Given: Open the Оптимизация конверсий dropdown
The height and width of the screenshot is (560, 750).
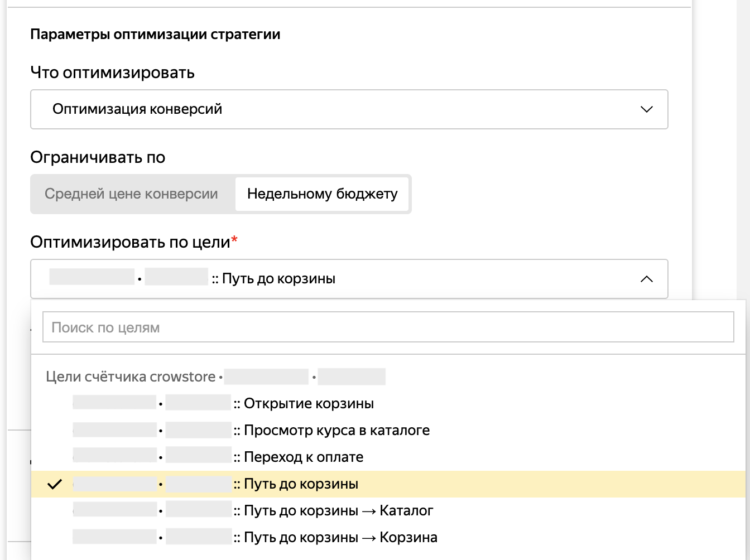Looking at the screenshot, I should pos(349,109).
